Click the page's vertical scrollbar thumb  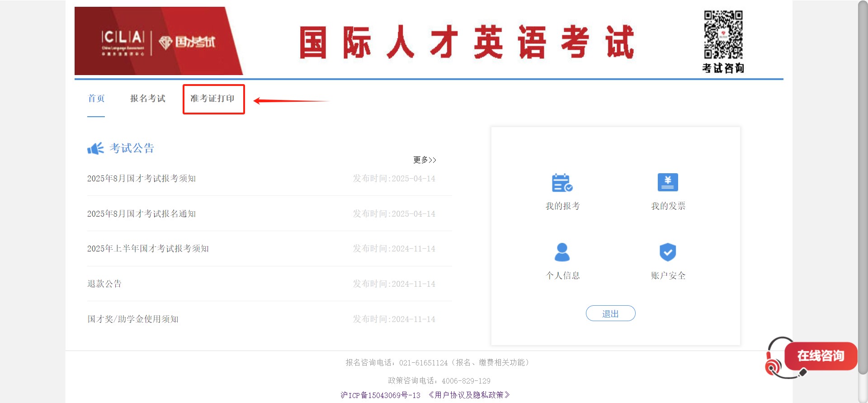[x=863, y=188]
